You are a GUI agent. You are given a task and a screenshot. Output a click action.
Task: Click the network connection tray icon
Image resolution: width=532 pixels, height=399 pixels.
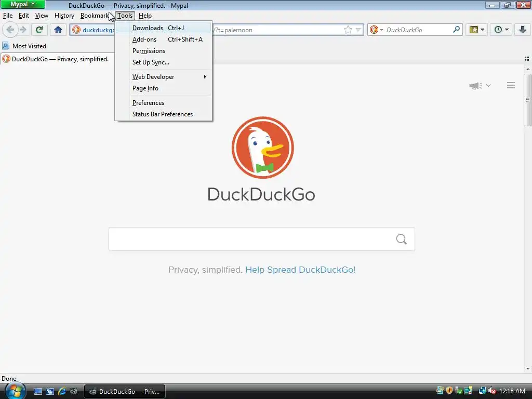[482, 391]
